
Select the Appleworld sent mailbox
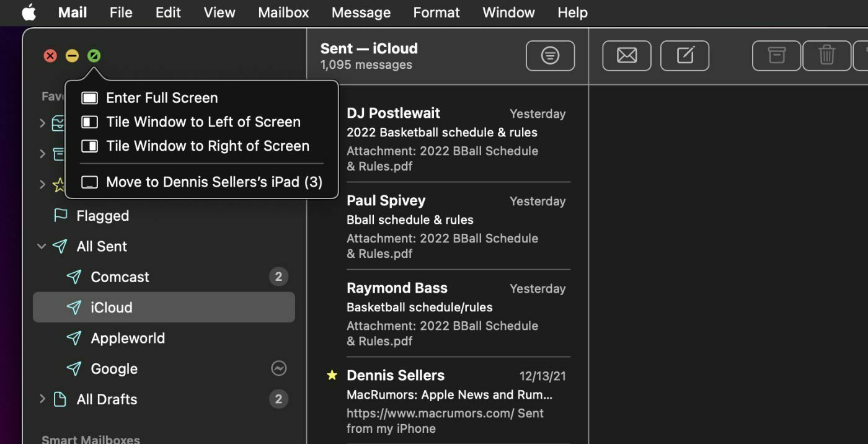pos(164,338)
